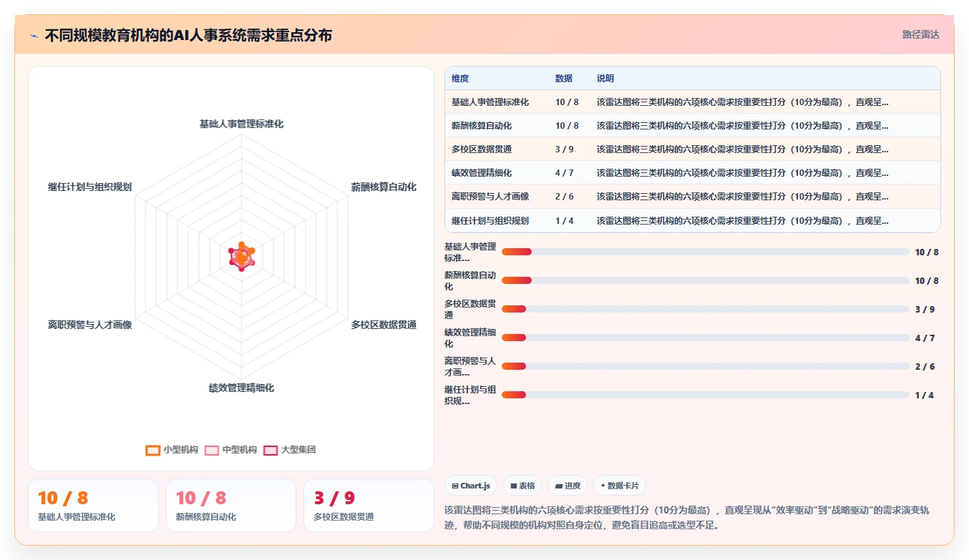Select 绩效管理精细化 cell in the table
Viewport: 969px width, 560px height.
(482, 173)
